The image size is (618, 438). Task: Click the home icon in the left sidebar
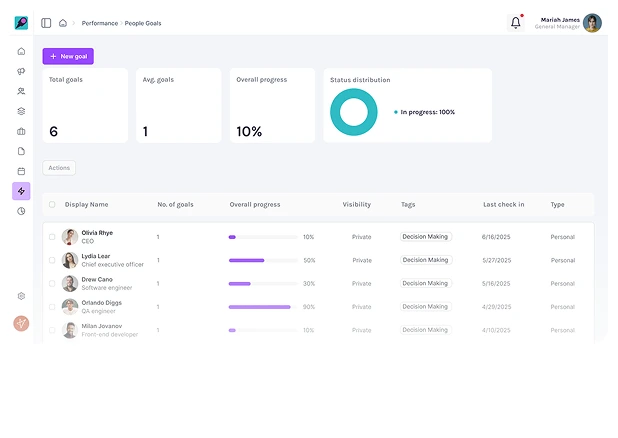point(21,51)
